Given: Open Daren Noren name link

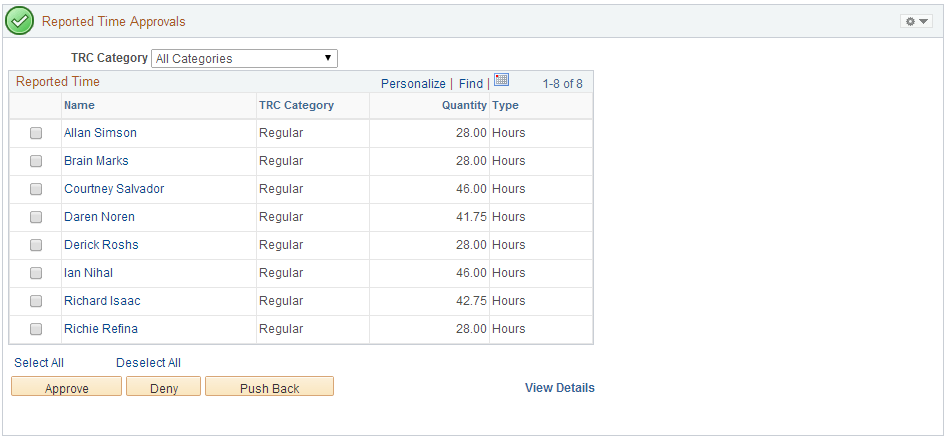Looking at the screenshot, I should [99, 216].
